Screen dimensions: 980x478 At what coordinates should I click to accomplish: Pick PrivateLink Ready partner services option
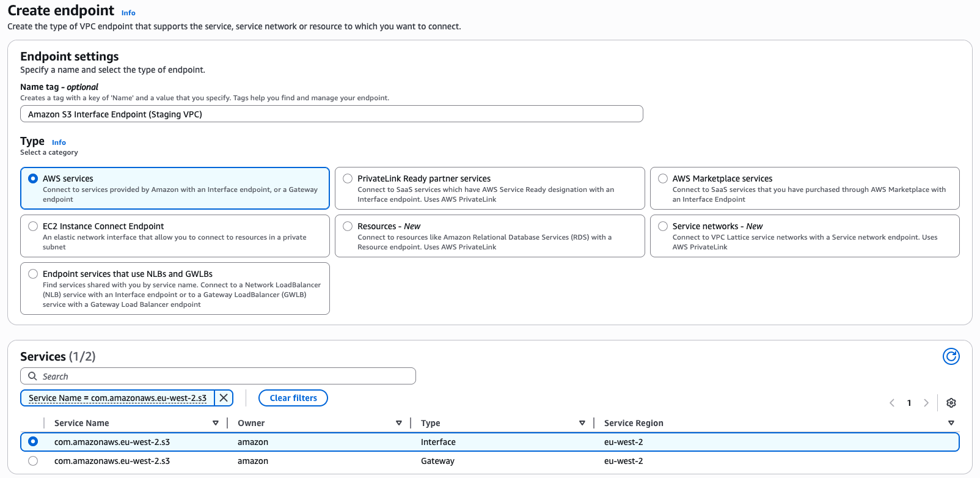[348, 178]
